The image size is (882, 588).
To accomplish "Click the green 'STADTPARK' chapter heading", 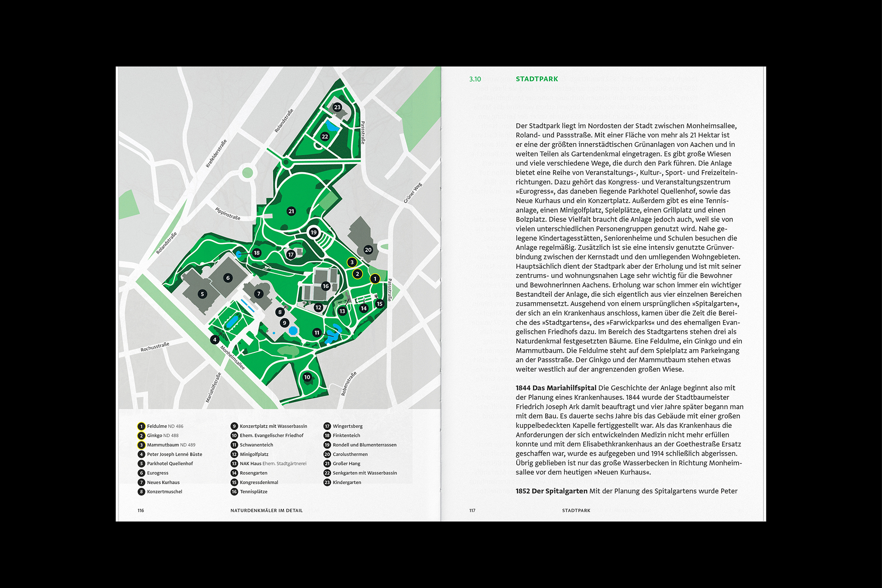I will click(x=537, y=79).
